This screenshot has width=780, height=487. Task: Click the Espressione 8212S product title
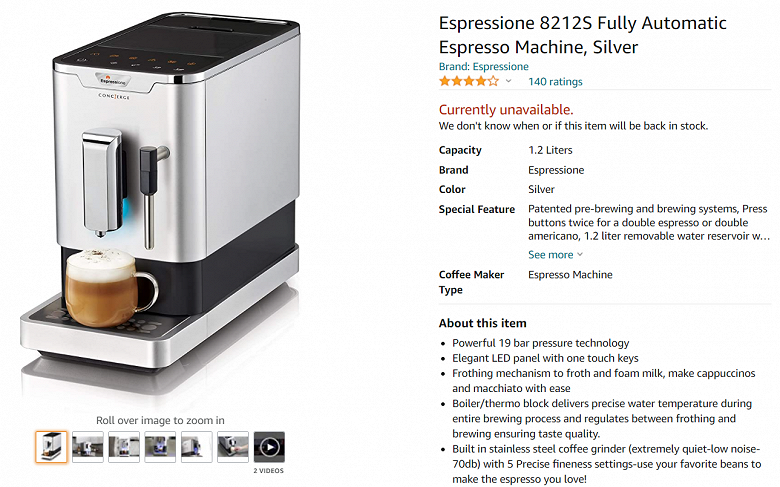pyautogui.click(x=583, y=35)
